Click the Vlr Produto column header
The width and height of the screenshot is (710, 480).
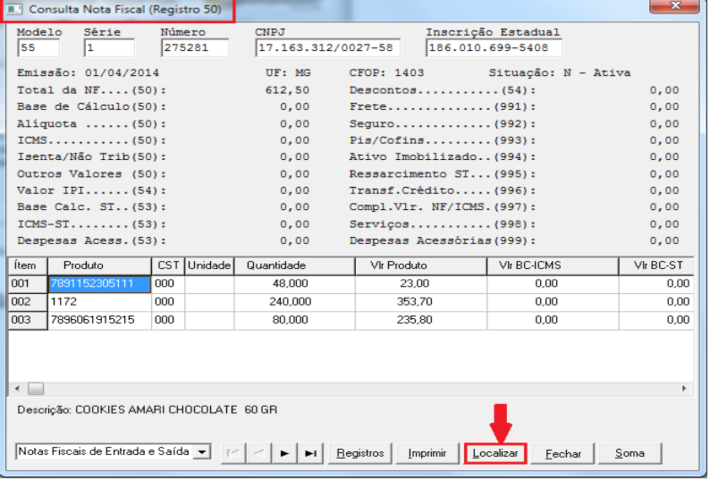(398, 265)
